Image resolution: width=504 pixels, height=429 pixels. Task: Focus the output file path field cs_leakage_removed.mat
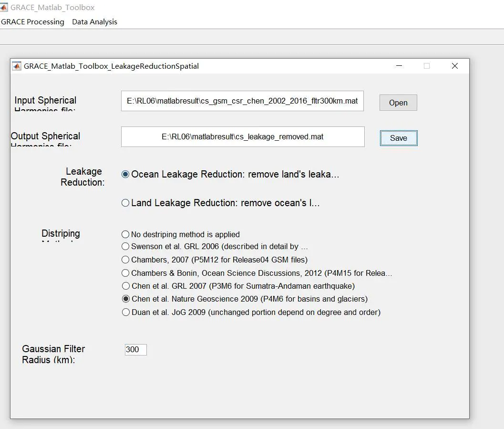click(x=243, y=136)
